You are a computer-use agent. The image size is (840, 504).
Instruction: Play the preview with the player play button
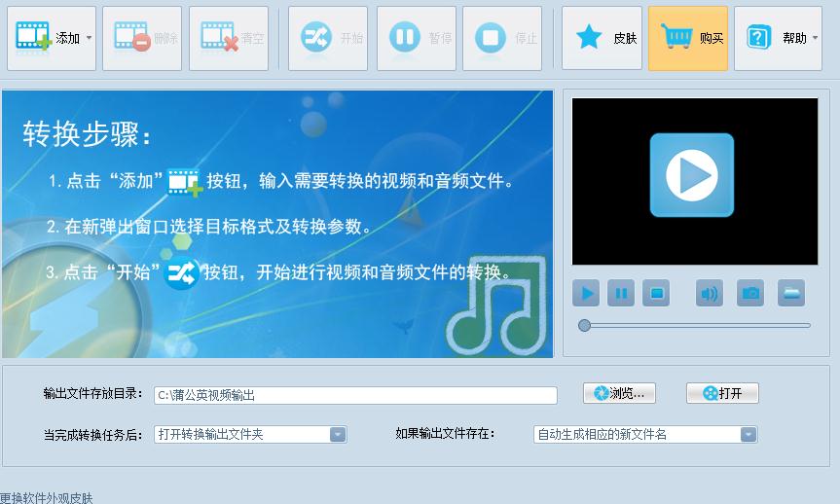(x=586, y=293)
